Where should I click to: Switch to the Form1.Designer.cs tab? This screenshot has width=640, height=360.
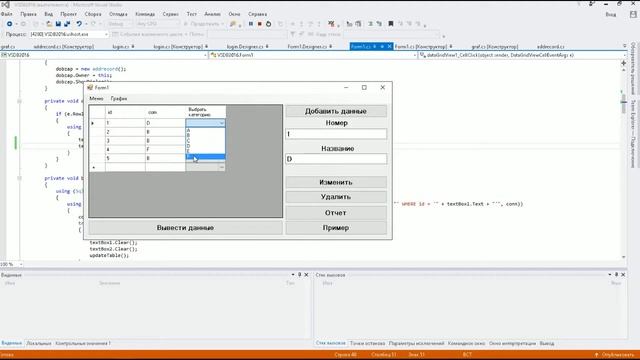coord(307,47)
